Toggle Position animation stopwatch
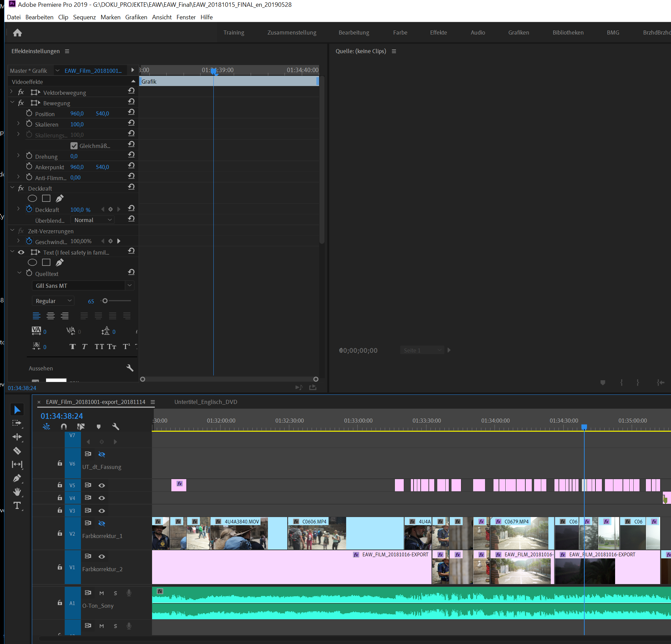The width and height of the screenshot is (671, 644). point(29,113)
